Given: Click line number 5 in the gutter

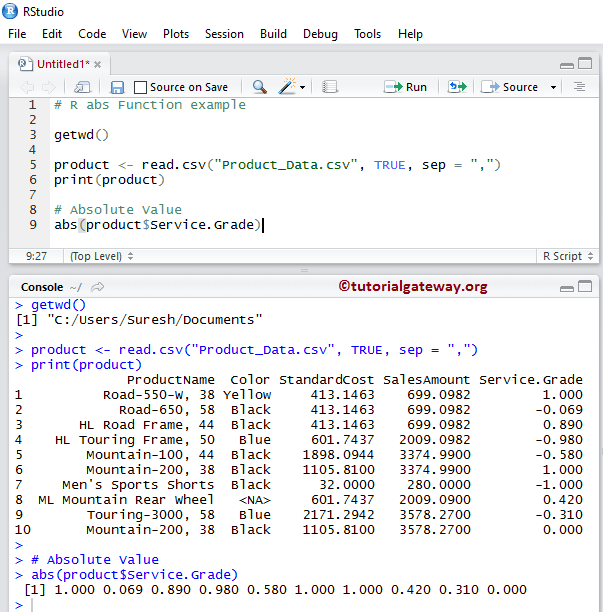Looking at the screenshot, I should 33,165.
